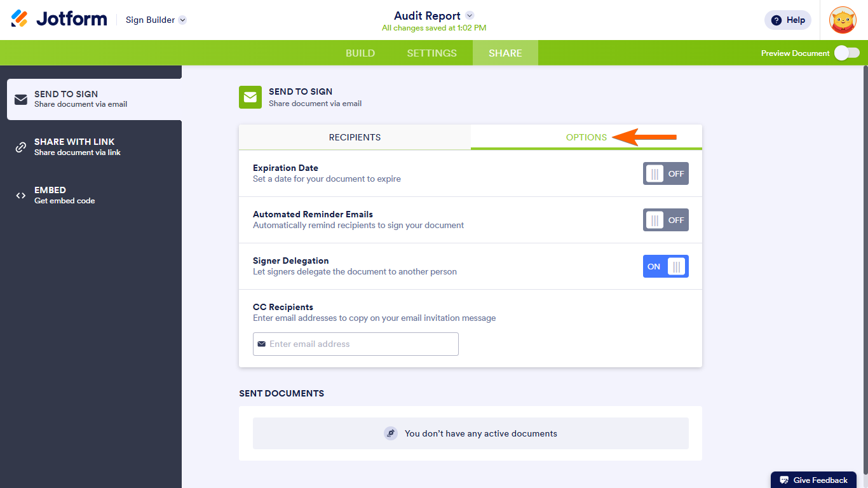The image size is (868, 488).
Task: Click the envelope icon in the CC email field
Action: click(262, 344)
